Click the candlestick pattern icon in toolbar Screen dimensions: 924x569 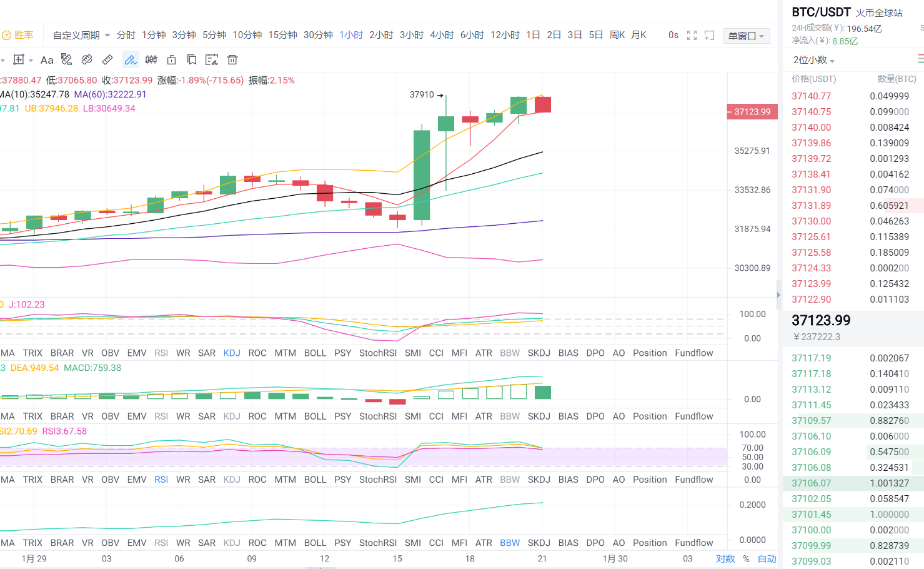tap(151, 60)
